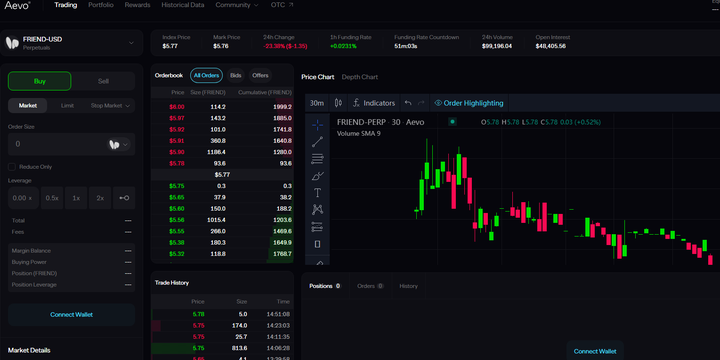This screenshot has width=720, height=360.
Task: Open the Rewards page
Action: pos(137,5)
